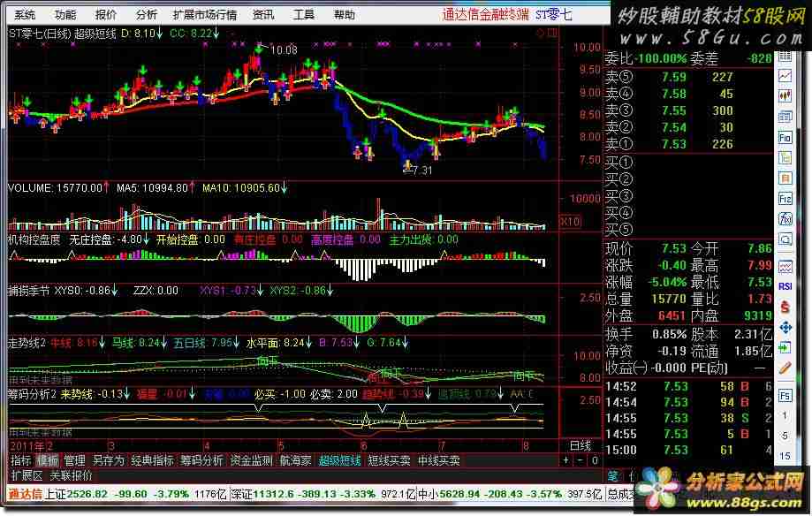Switch to 中线买卖 template
This screenshot has width=812, height=516.
tap(438, 460)
